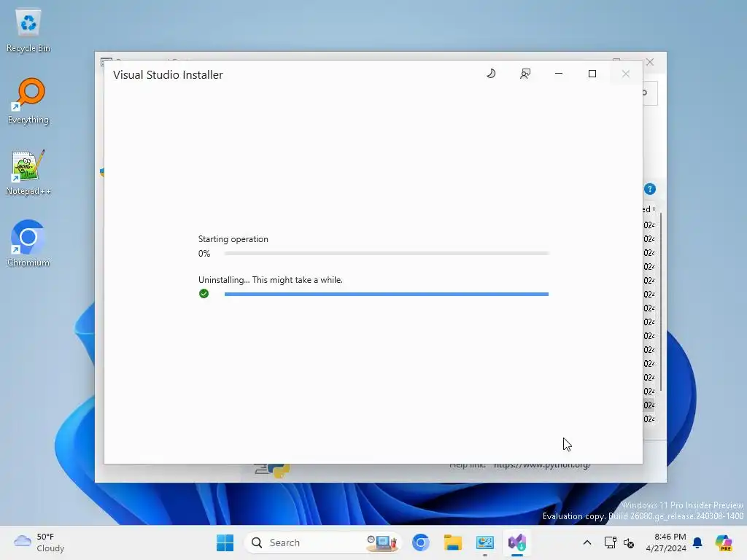Select the Chromium desktop shortcut

click(x=28, y=244)
